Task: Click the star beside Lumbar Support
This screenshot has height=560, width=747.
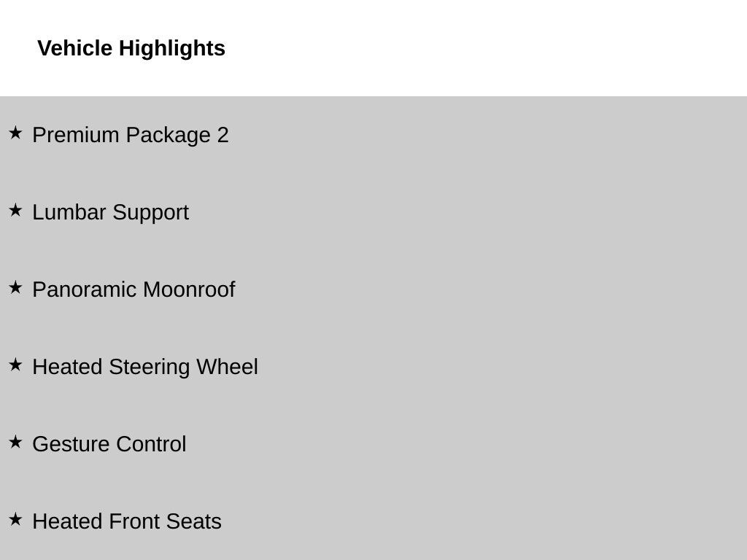Action: tap(15, 210)
